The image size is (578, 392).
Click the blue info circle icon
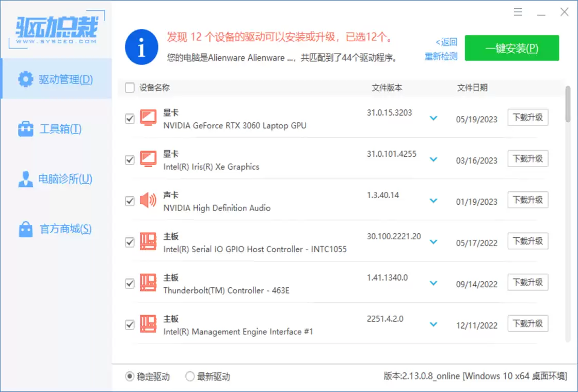point(141,47)
